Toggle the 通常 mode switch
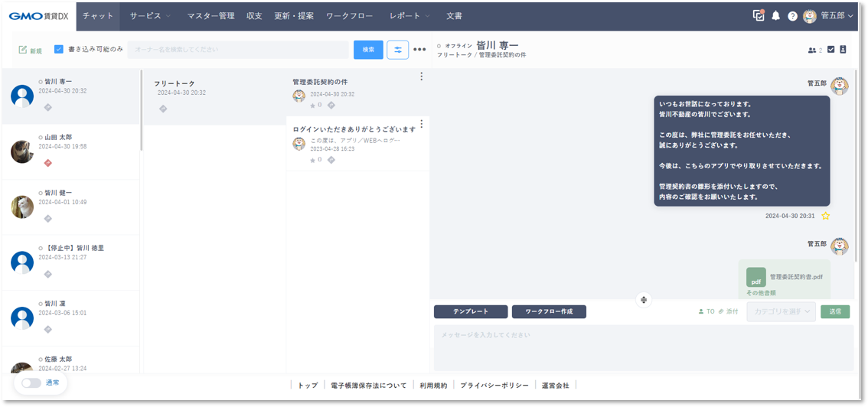 coord(31,383)
